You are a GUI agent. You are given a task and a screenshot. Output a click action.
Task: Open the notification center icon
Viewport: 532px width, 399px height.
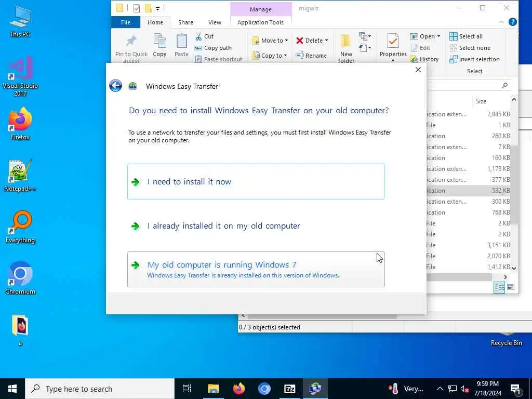[x=515, y=389]
